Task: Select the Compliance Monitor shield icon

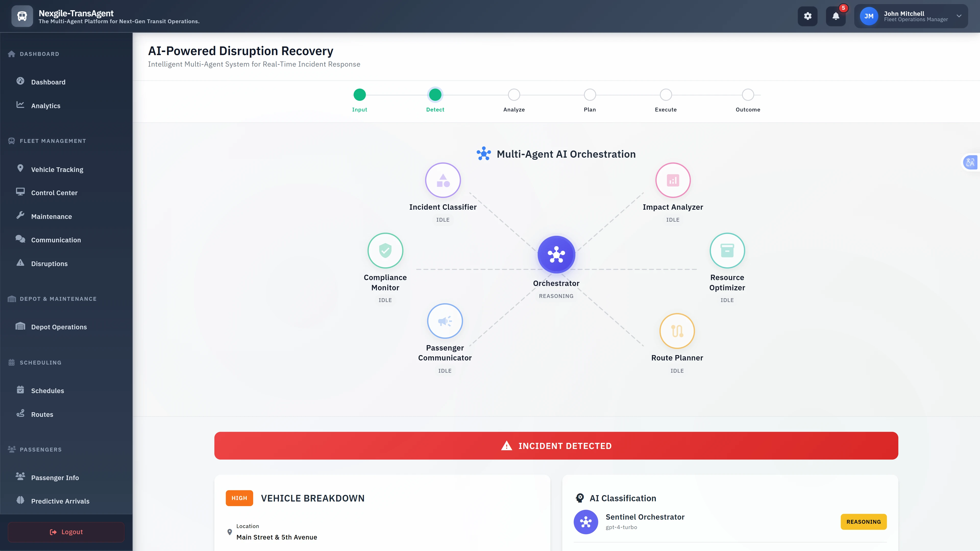Action: click(x=385, y=251)
